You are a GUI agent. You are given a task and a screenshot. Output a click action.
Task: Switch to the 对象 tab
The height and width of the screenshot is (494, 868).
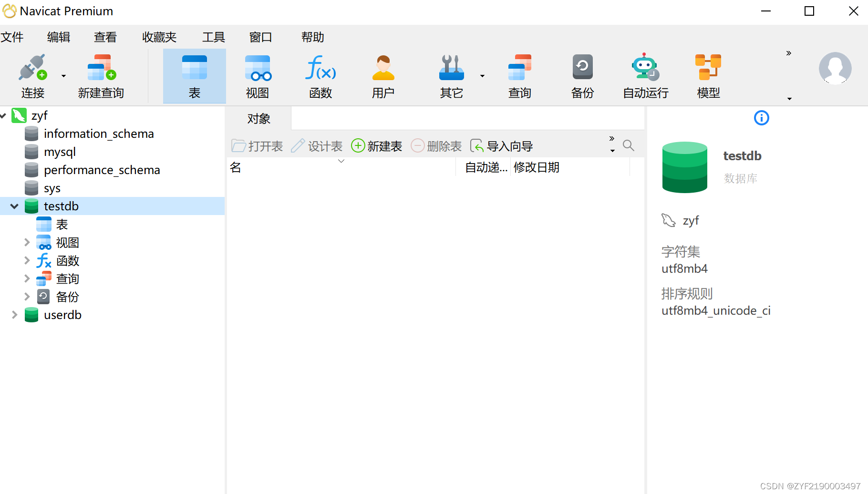[258, 119]
